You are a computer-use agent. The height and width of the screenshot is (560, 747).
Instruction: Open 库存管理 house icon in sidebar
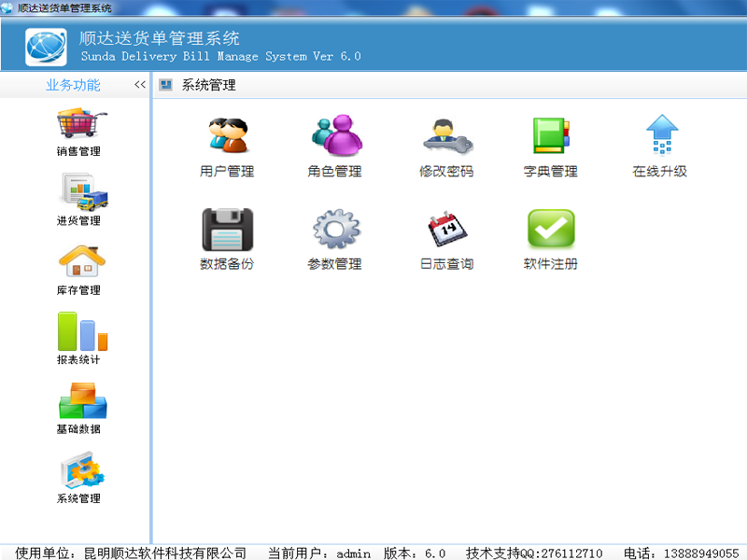pyautogui.click(x=79, y=263)
